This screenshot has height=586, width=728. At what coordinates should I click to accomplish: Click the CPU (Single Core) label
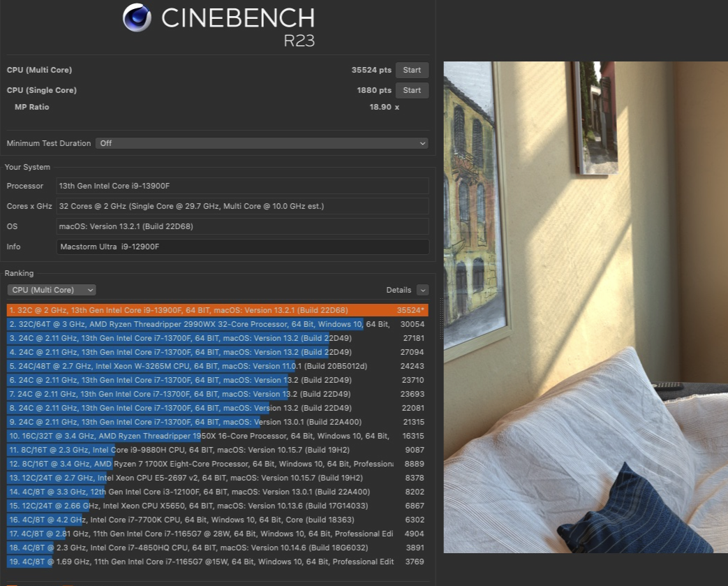tap(42, 90)
